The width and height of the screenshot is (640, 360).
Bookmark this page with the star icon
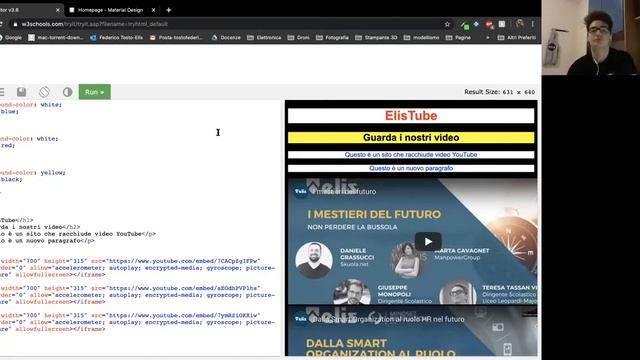(x=447, y=24)
